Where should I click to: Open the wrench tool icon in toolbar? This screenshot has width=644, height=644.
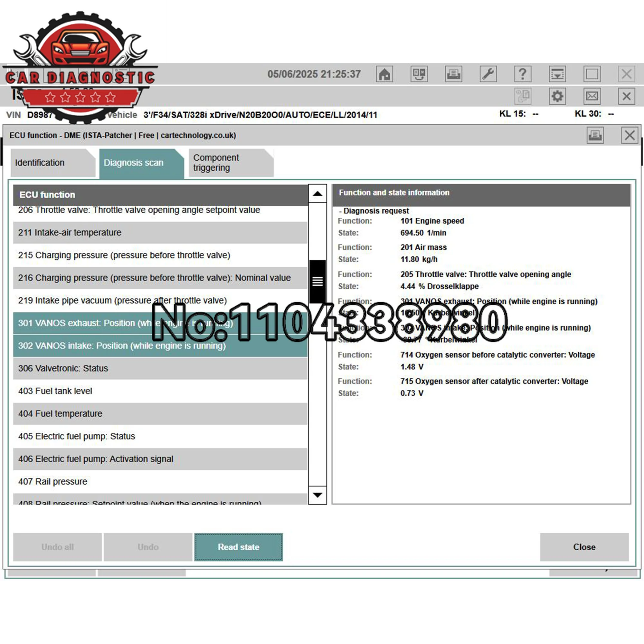click(x=488, y=74)
